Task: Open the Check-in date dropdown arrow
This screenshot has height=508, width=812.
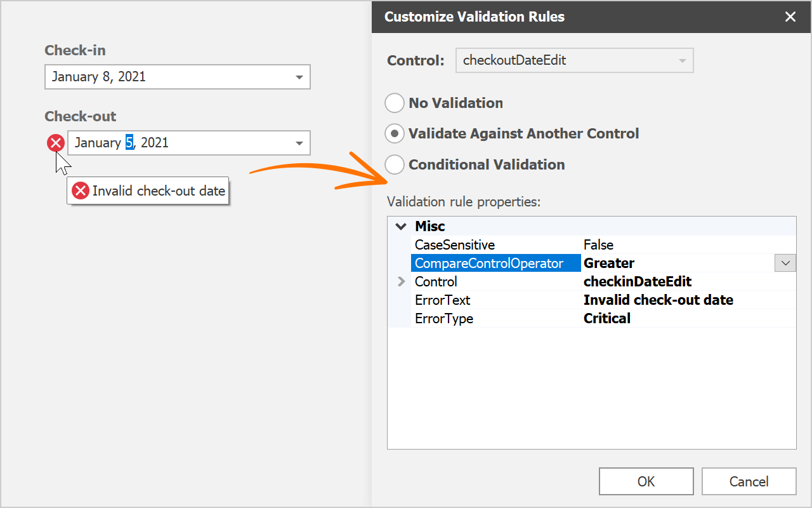Action: tap(299, 77)
